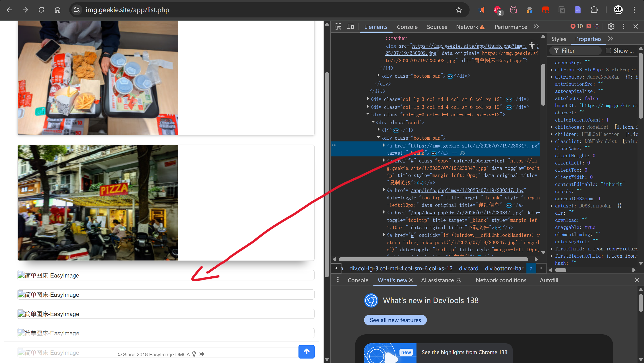Reveal more DevTools tabs after Performance

click(536, 26)
